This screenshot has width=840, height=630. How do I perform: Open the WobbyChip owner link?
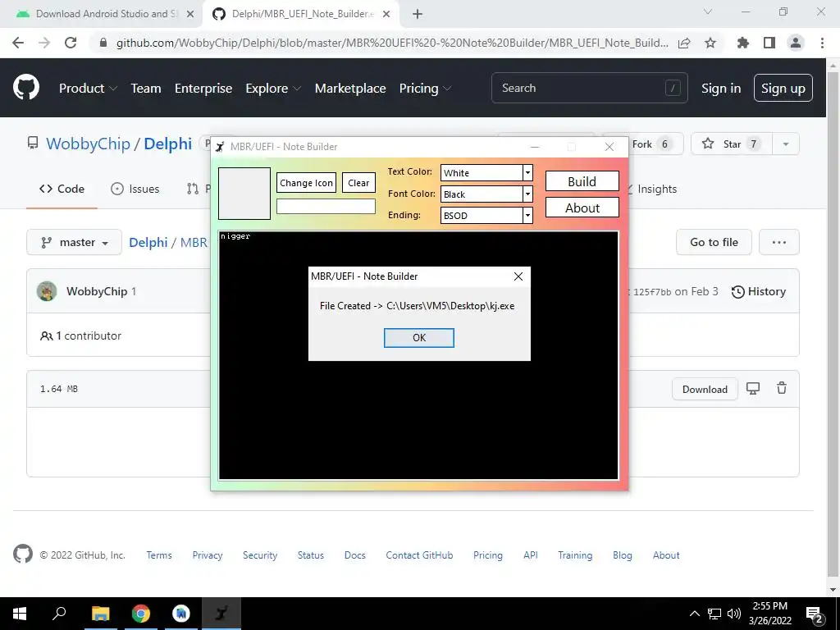pos(88,144)
